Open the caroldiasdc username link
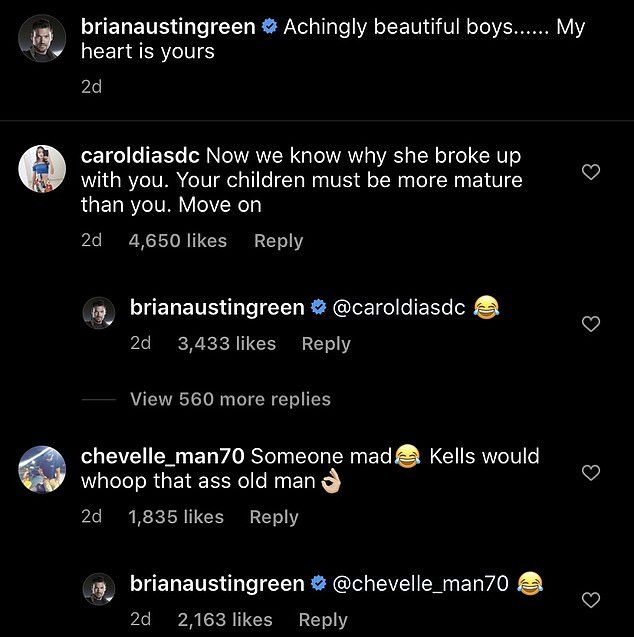Screen dimensions: 634x637 click(140, 158)
